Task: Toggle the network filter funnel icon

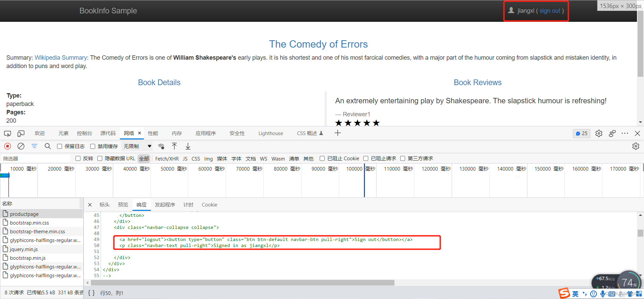Action: [34, 146]
